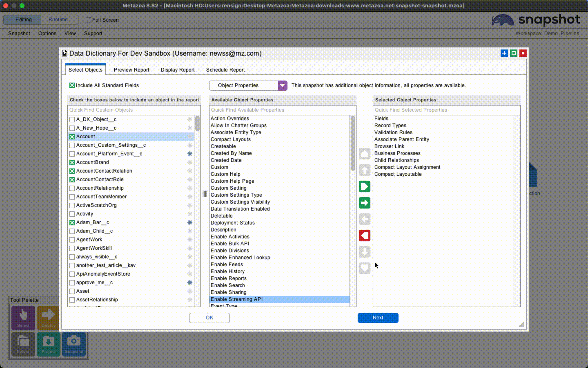This screenshot has width=588, height=368.
Task: Click the Next button
Action: tap(378, 318)
